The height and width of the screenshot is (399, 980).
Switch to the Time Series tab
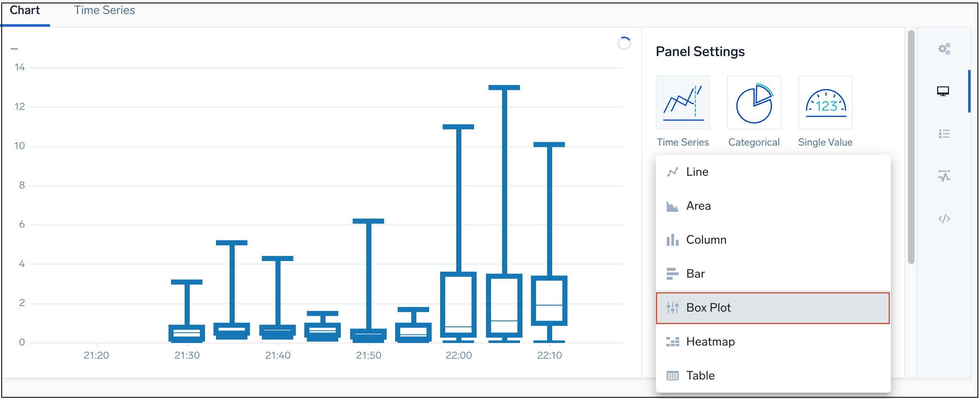pyautogui.click(x=104, y=10)
